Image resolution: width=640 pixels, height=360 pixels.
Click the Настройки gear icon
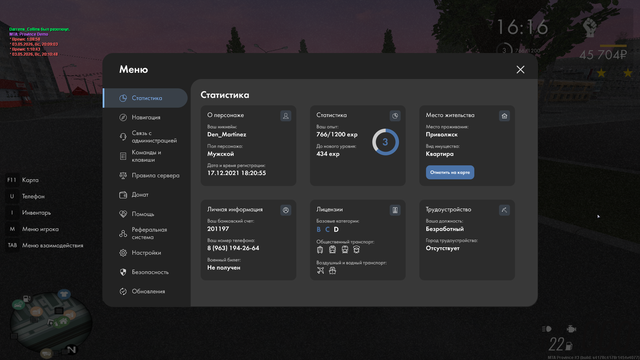(x=123, y=253)
